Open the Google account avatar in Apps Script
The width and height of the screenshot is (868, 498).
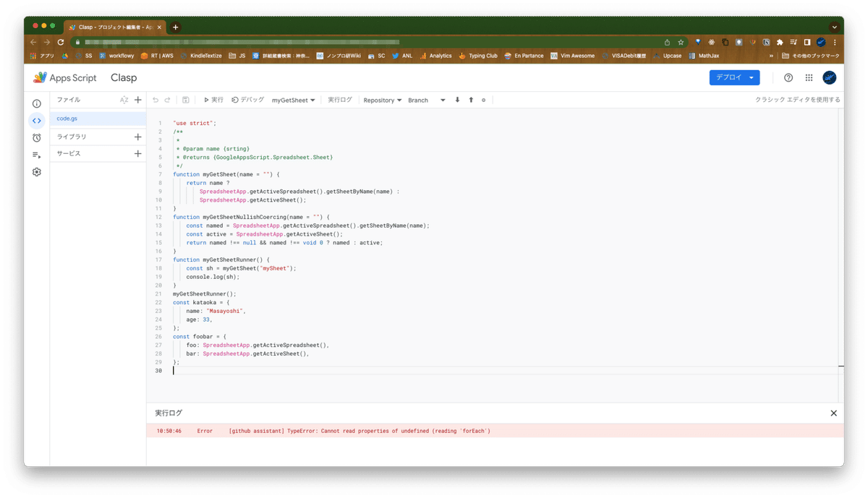[830, 77]
